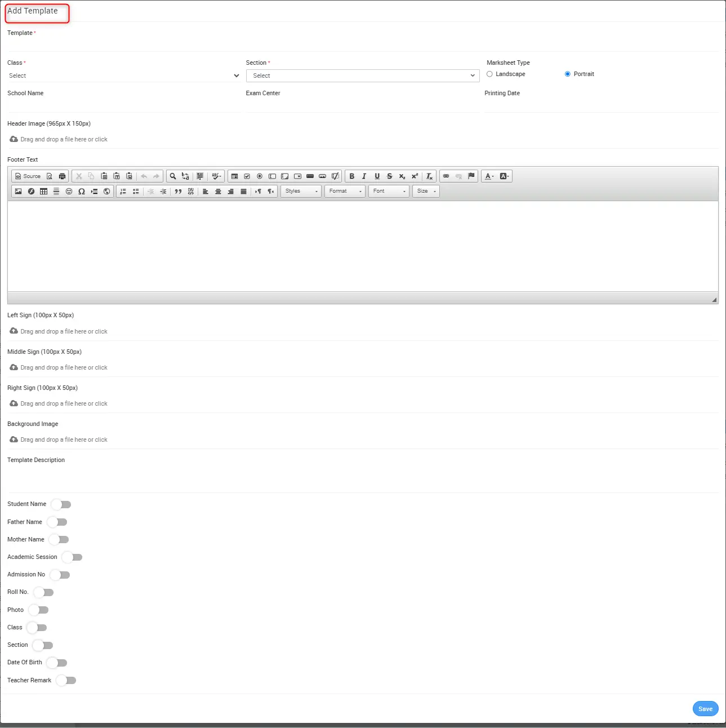The image size is (726, 728).
Task: Open the Styles combo in editor
Action: [301, 192]
